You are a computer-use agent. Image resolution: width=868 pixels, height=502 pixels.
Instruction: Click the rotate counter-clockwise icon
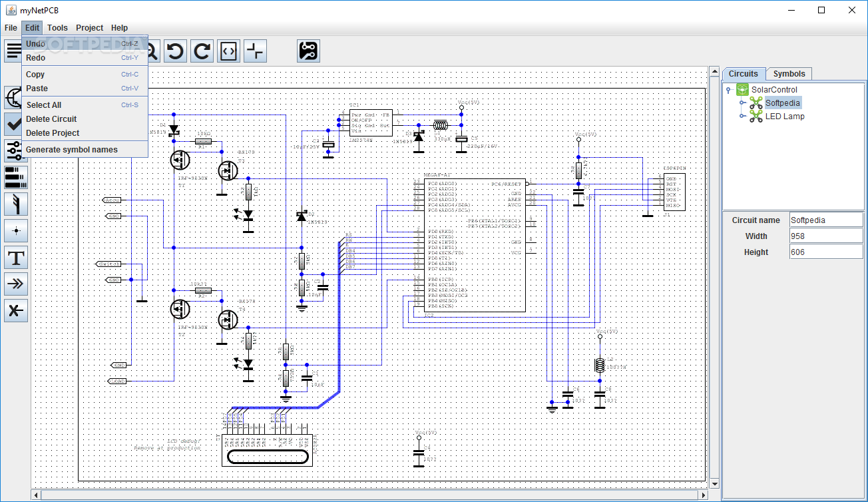point(175,51)
